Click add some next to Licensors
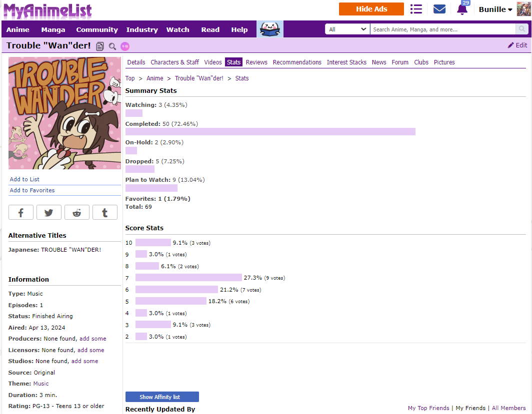The image size is (532, 414). tap(90, 350)
